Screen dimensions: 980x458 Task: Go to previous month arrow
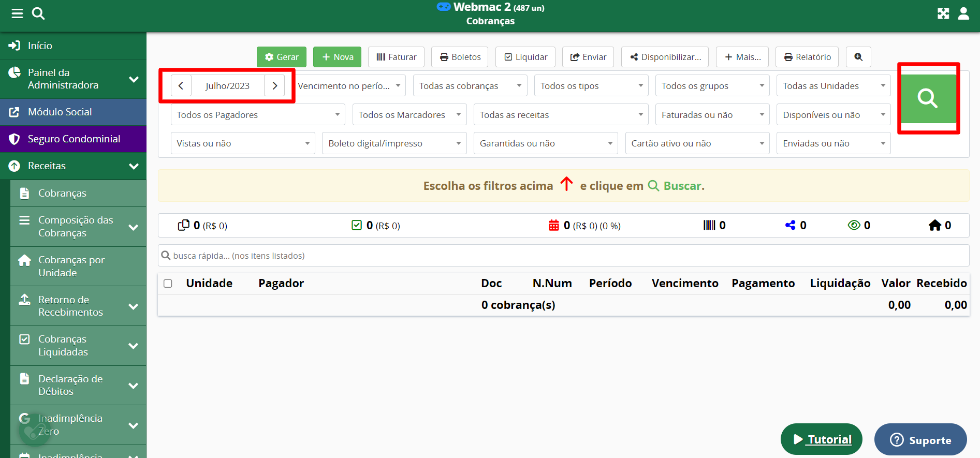[x=181, y=86]
